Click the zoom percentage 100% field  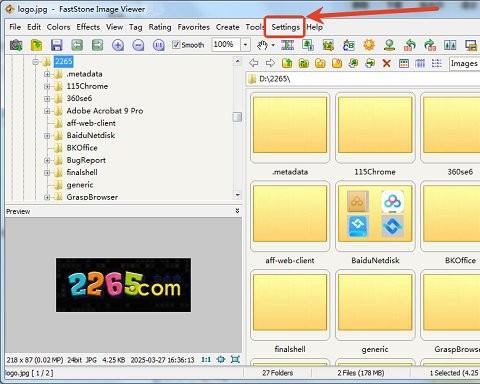point(226,45)
